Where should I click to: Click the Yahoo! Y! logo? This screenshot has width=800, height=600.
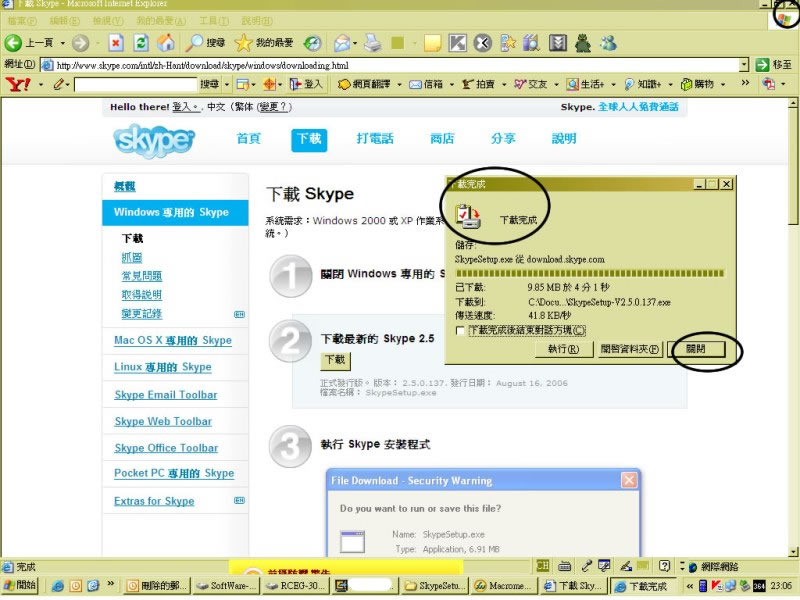18,84
